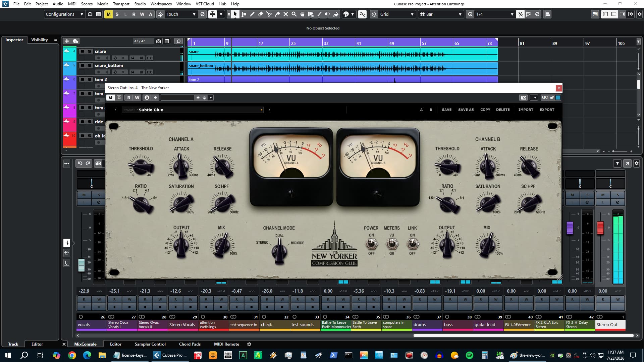Select the Draw pencil tool
Screen dimensions: 644x362
point(252,14)
